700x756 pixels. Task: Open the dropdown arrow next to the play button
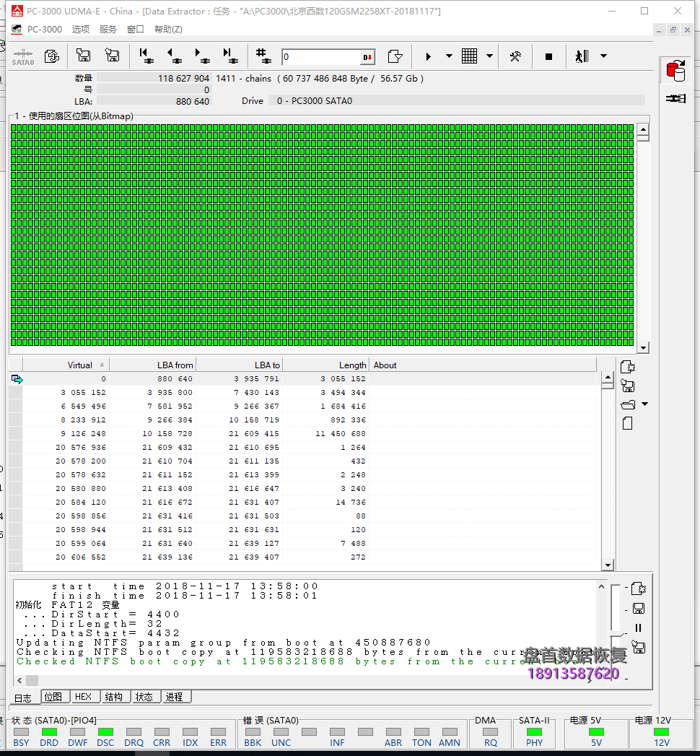click(x=449, y=56)
